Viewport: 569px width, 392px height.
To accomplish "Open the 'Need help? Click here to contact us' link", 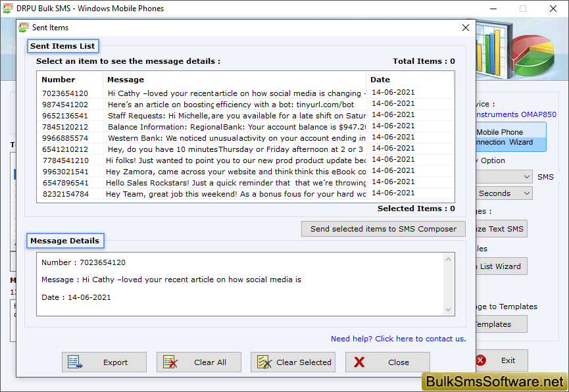I will click(x=398, y=339).
